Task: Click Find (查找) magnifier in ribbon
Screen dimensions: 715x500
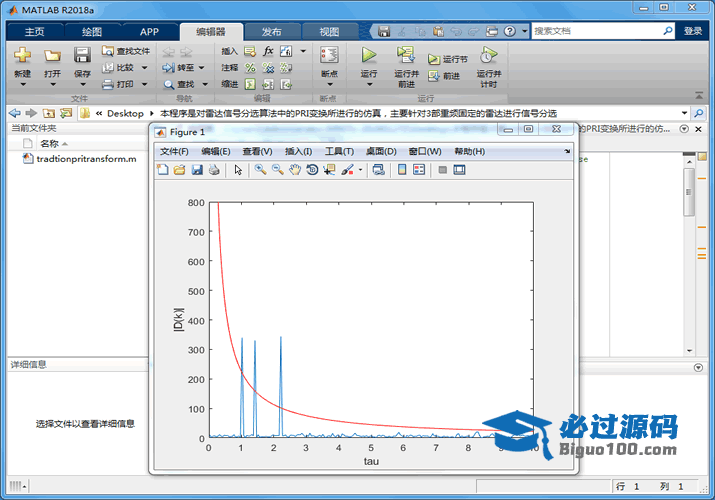Action: [169, 84]
